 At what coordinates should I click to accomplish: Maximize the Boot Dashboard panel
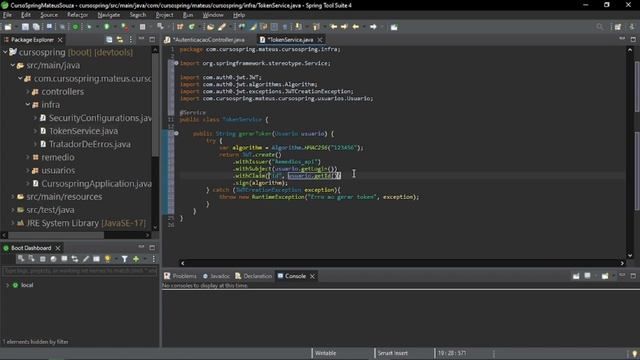coord(152,248)
